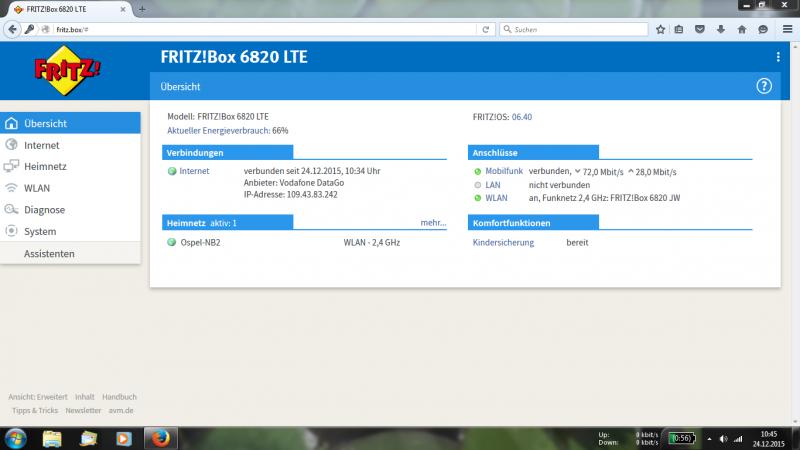
Task: Click the Heimnetz network icon in sidebar
Action: (x=11, y=166)
